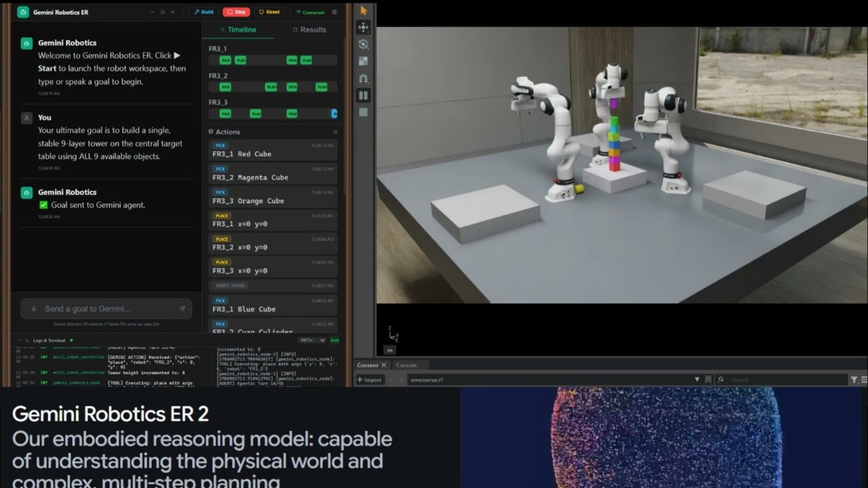Decrease zoom with the minus icon
The width and height of the screenshot is (868, 488).
[152, 12]
